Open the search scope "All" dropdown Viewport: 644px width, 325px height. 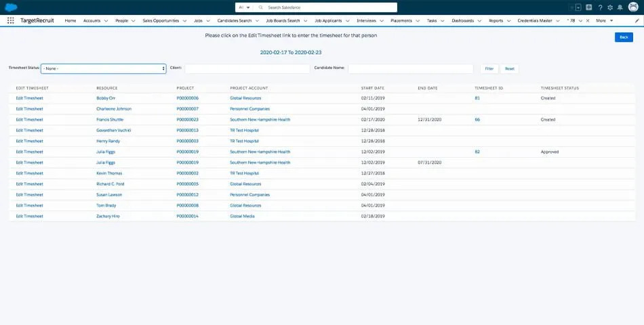point(244,7)
